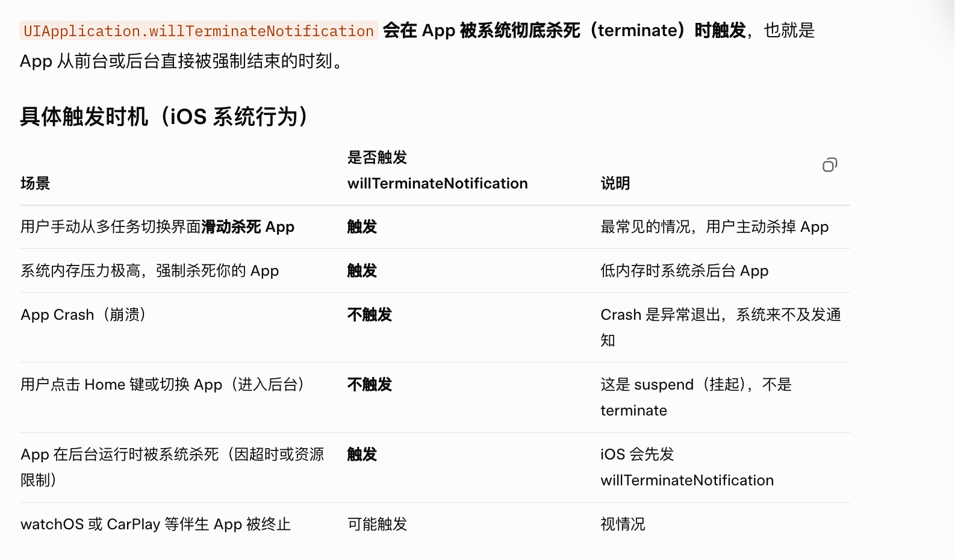
Task: Click the watchOS 或 CarPlay scenario cell
Action: tap(156, 524)
